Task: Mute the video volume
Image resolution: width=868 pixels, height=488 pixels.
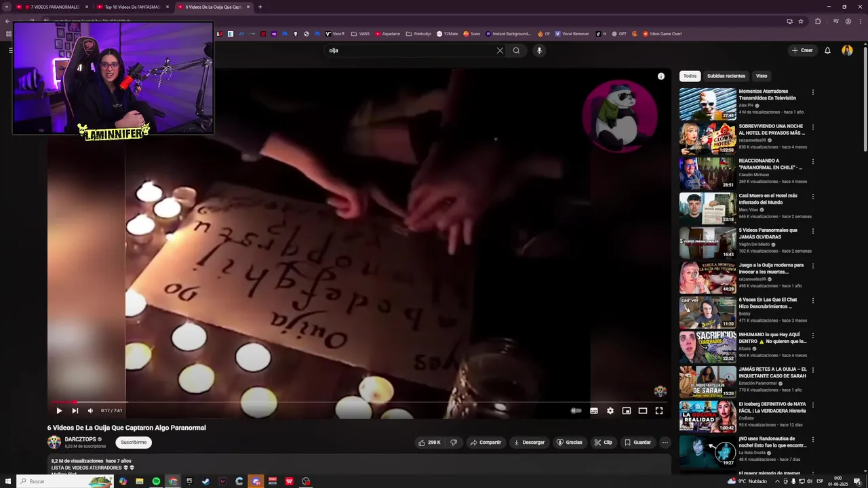Action: tap(90, 411)
